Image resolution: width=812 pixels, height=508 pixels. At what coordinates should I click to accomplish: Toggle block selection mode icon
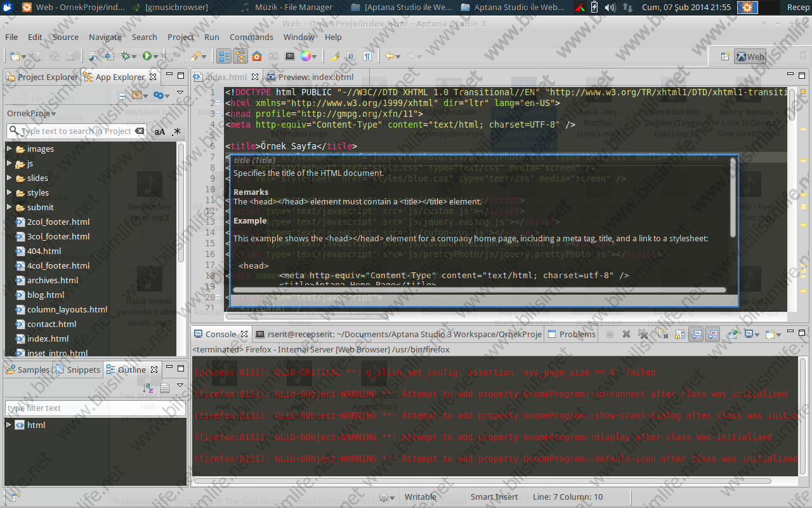tap(350, 56)
